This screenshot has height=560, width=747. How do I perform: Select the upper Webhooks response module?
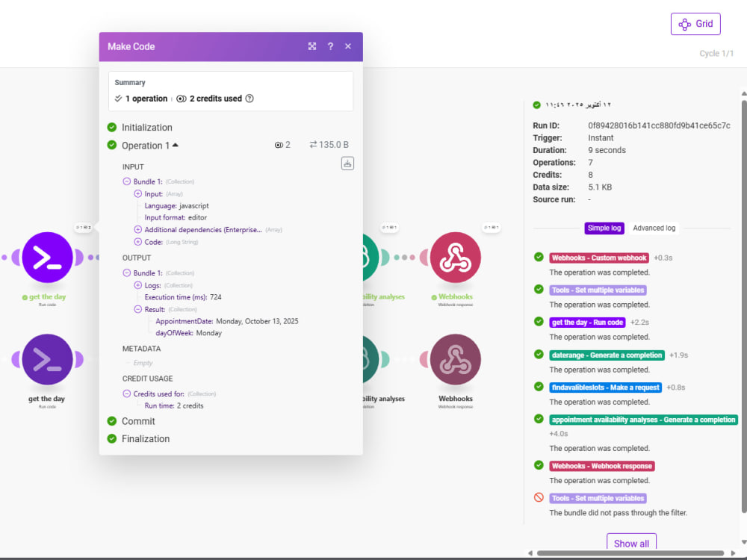coord(456,257)
